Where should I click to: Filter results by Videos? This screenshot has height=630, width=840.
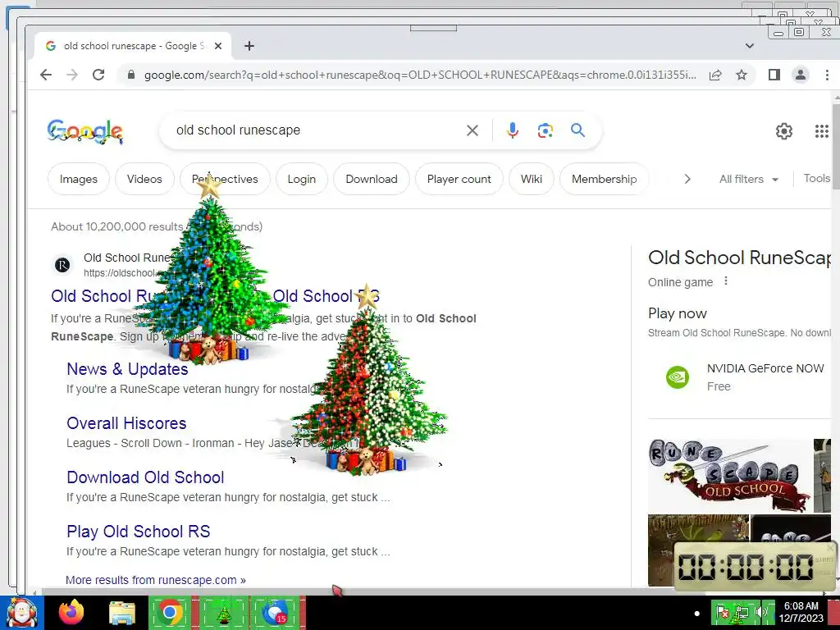tap(144, 179)
